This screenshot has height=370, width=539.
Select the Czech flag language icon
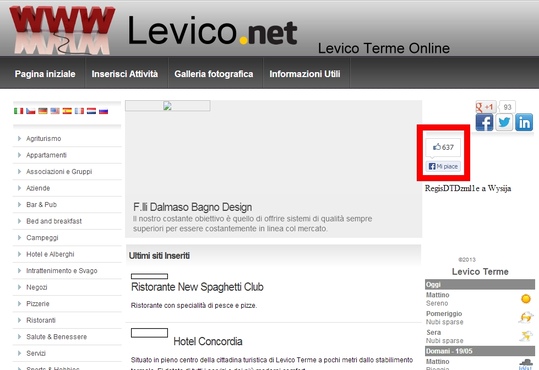31,111
